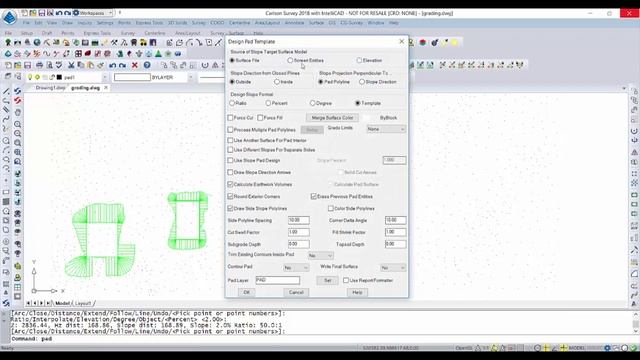This screenshot has width=640, height=360.
Task: Enable the Force Fill checkbox
Action: (x=260, y=118)
